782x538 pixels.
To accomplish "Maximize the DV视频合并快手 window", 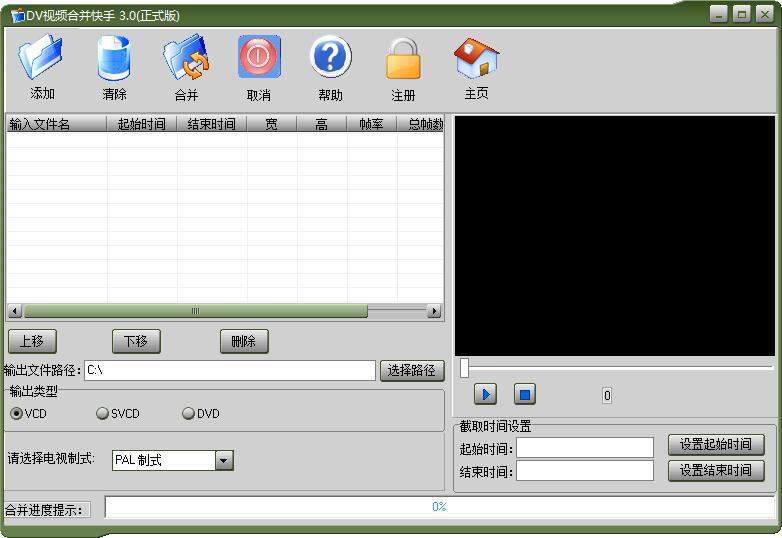I will pyautogui.click(x=742, y=14).
